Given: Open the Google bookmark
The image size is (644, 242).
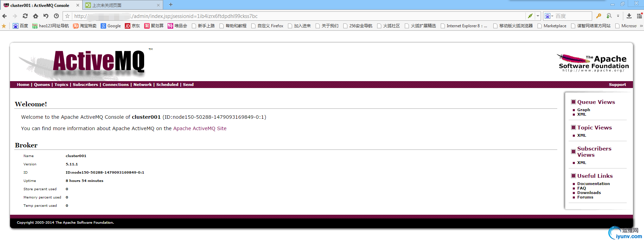Looking at the screenshot, I should coord(111,26).
